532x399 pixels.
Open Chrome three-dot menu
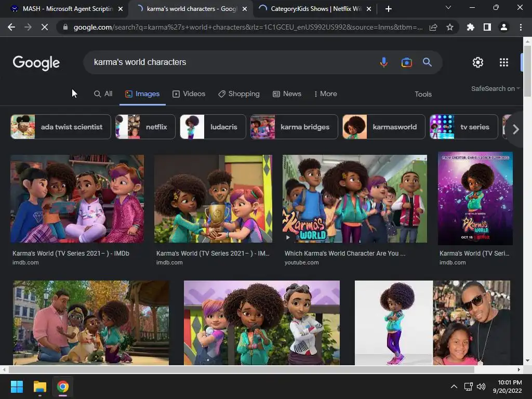pos(521,27)
